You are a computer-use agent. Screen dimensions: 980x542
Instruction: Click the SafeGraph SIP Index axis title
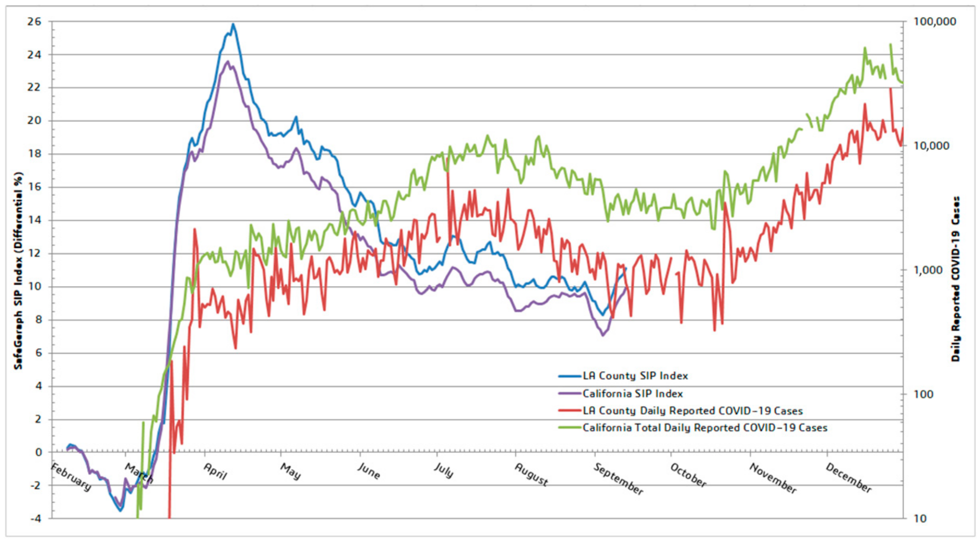(x=19, y=271)
